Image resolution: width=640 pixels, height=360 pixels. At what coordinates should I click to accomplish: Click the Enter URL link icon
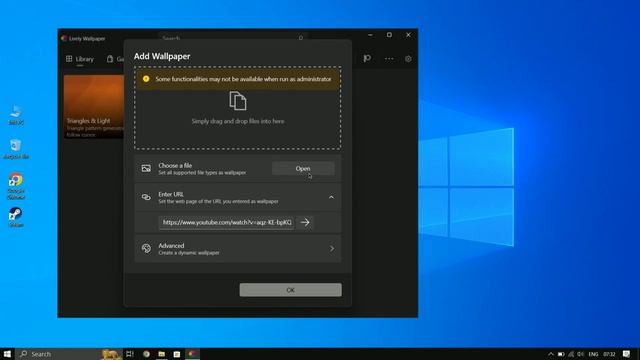(146, 197)
